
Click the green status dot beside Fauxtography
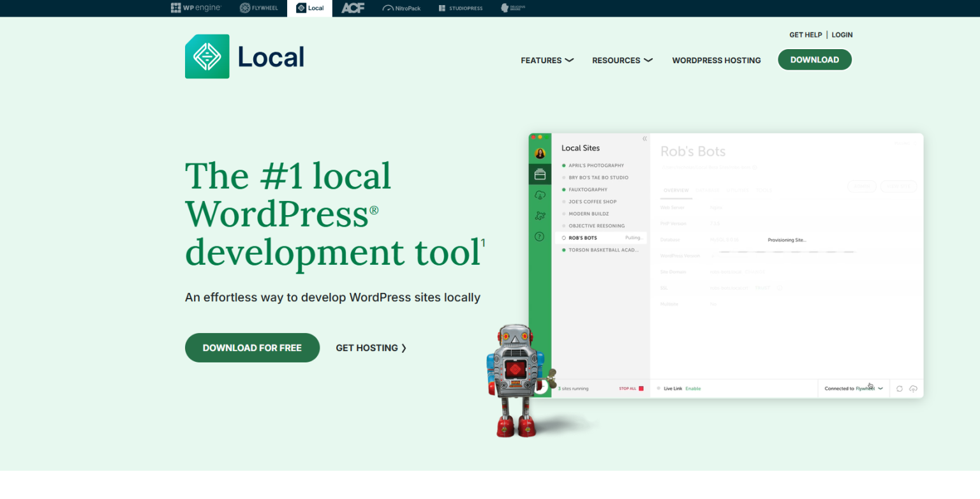click(x=564, y=190)
